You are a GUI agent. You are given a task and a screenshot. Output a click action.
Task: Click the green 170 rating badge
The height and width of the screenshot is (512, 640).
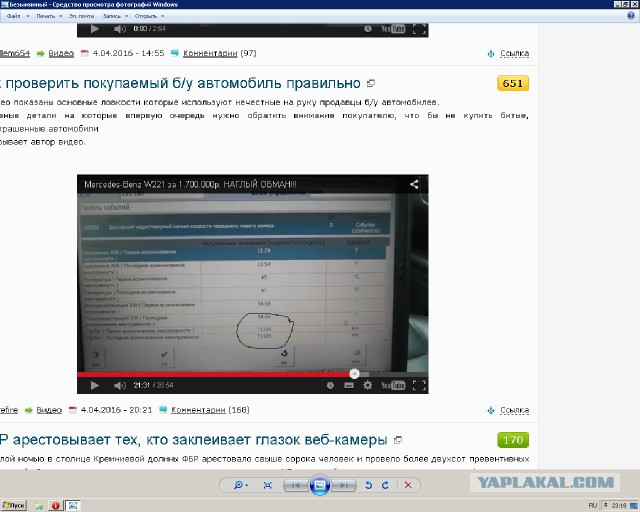(513, 440)
